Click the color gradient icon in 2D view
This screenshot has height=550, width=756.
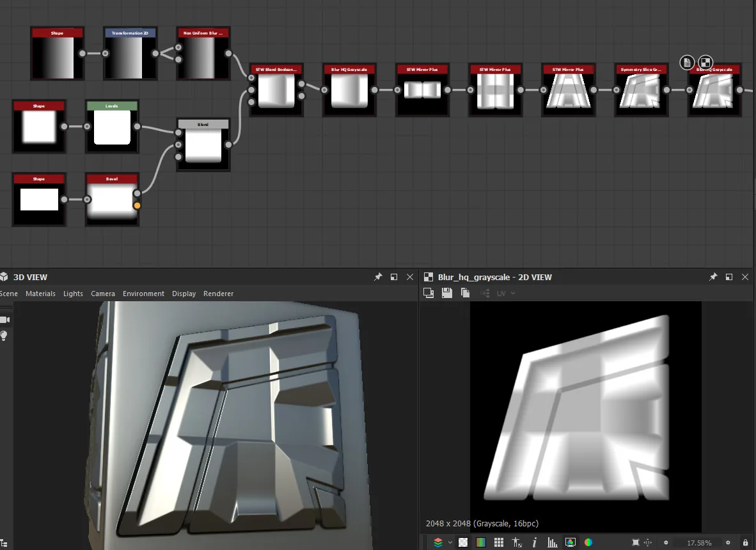click(481, 542)
